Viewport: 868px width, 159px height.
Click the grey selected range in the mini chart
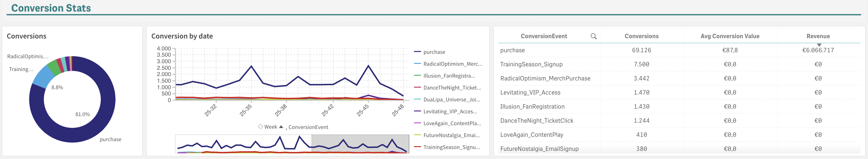tap(360, 144)
